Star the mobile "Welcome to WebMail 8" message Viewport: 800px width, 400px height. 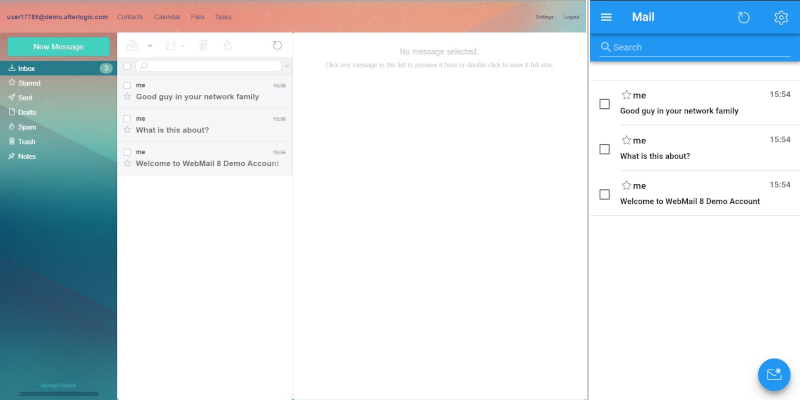[627, 185]
